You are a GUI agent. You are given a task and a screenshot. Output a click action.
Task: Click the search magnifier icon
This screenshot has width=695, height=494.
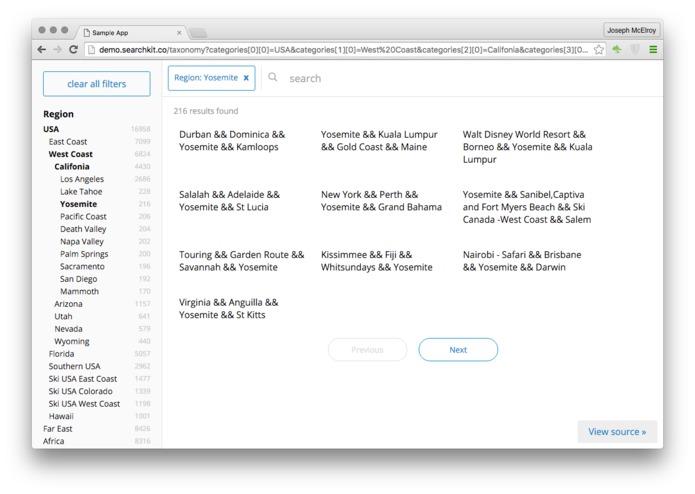273,78
